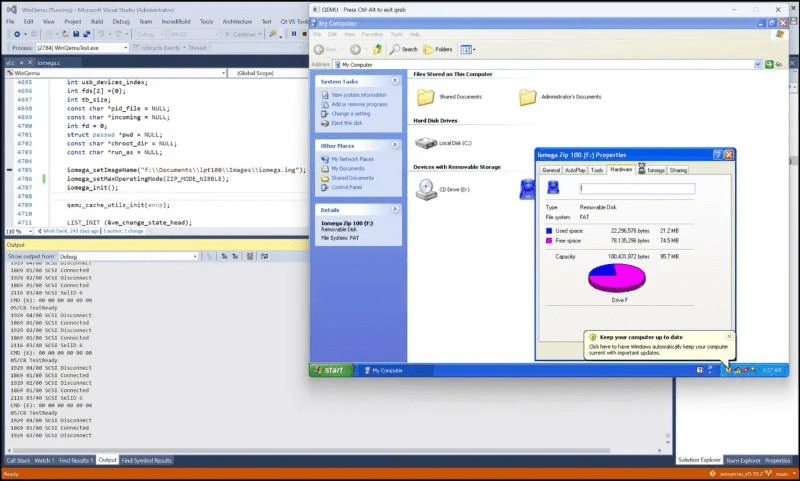
Task: Open the Global Scope dropdown
Action: (x=268, y=73)
